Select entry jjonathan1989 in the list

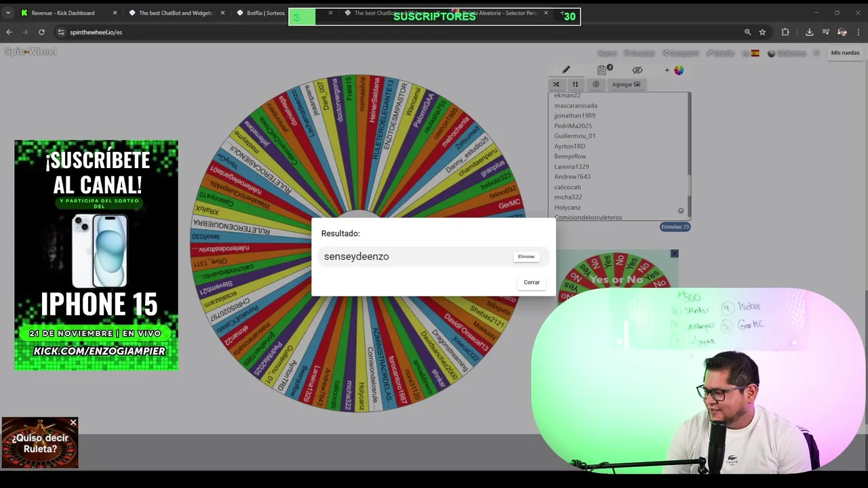coord(574,115)
